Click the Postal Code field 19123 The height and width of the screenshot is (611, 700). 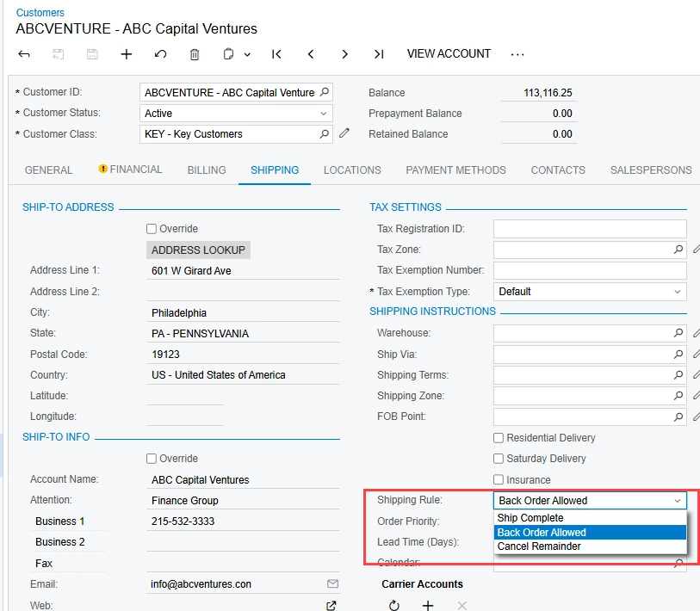(x=243, y=355)
